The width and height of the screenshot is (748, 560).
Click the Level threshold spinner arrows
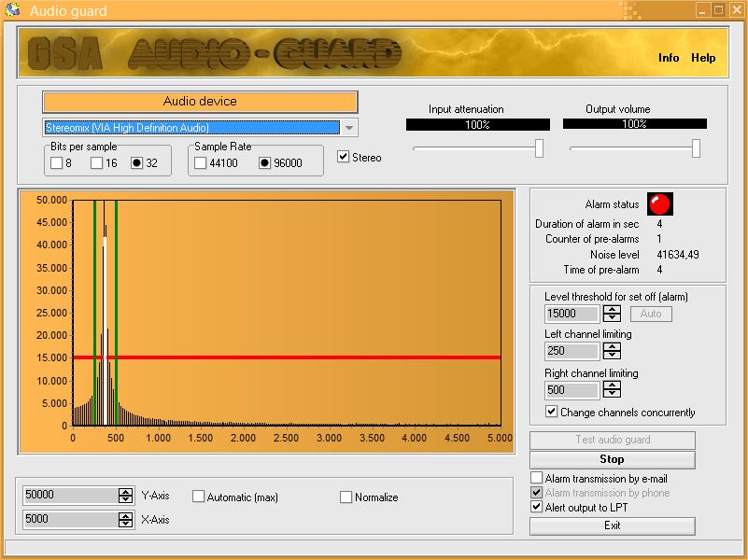tap(612, 314)
